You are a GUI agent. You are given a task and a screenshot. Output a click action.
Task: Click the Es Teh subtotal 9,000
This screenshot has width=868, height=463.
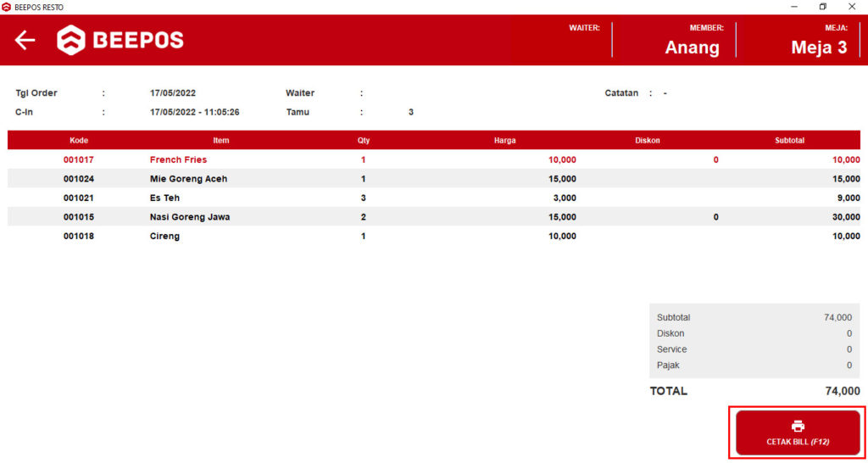pos(849,198)
